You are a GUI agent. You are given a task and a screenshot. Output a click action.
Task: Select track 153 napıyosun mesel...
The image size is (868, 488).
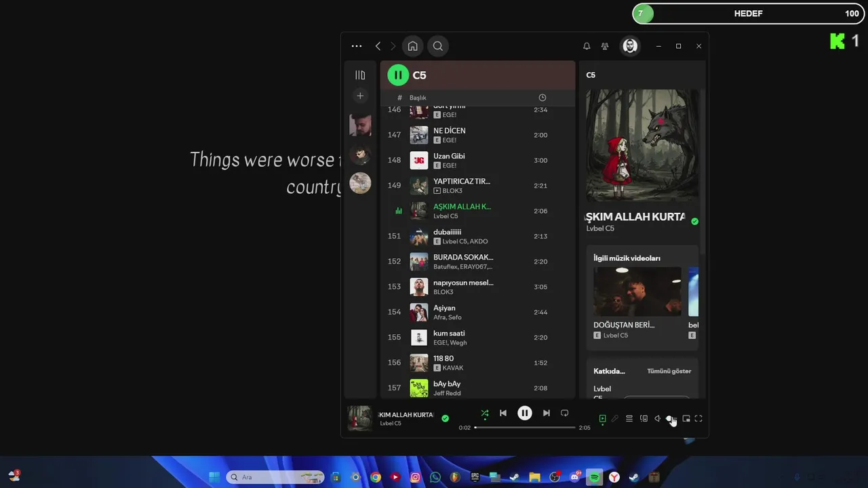tap(477, 287)
